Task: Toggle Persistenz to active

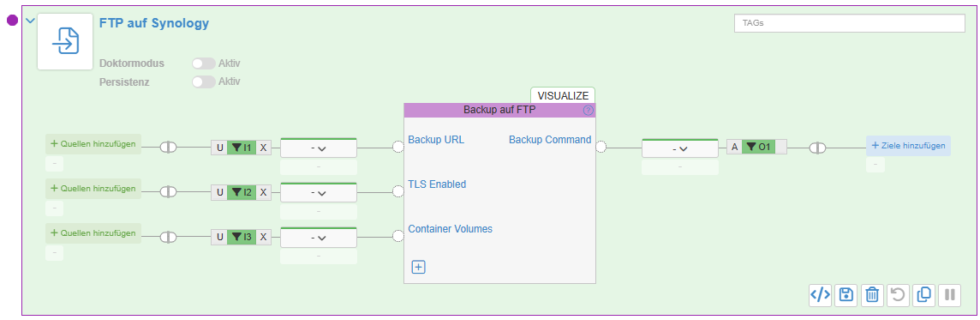Action: 204,82
